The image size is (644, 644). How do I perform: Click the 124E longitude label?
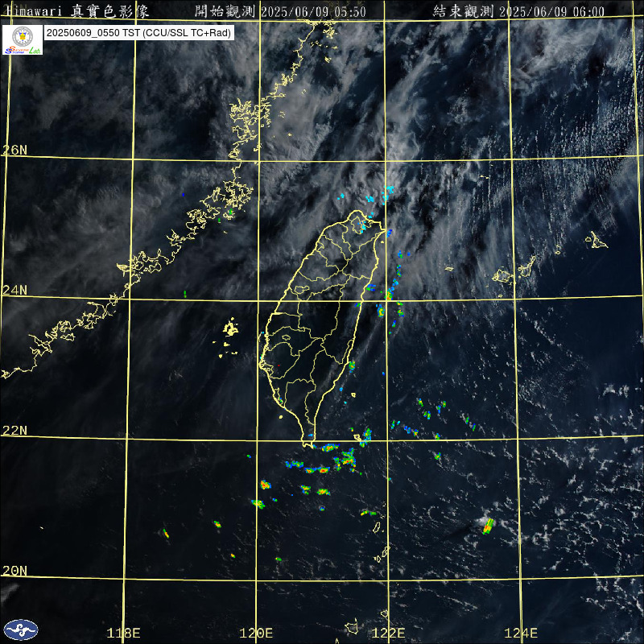click(521, 633)
